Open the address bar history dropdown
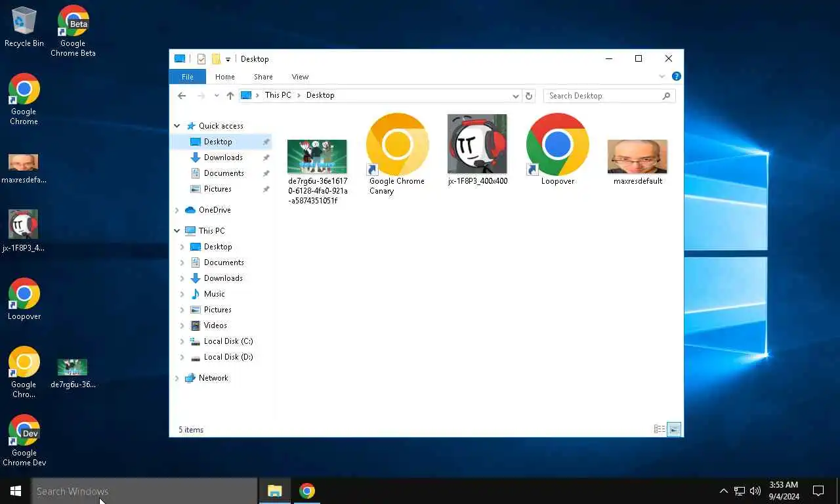 [x=515, y=96]
